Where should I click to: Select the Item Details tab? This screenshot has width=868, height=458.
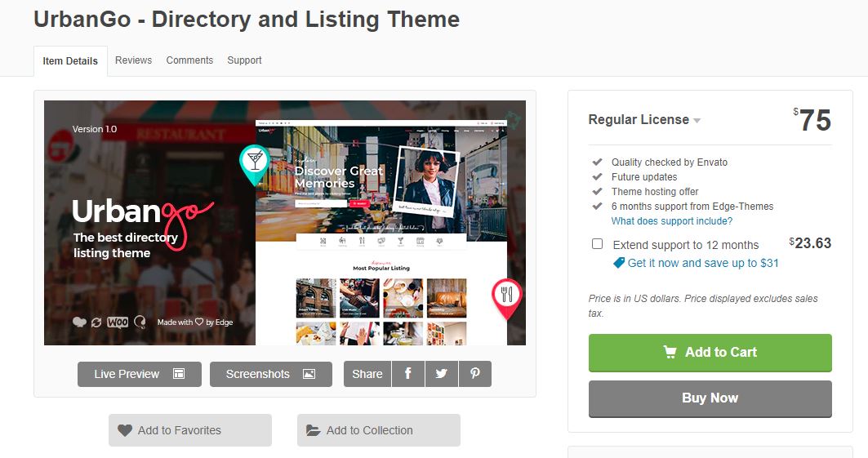point(70,61)
